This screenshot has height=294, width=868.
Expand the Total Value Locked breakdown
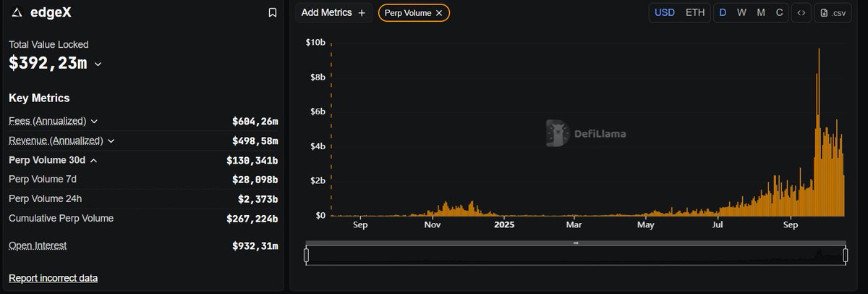tap(98, 64)
